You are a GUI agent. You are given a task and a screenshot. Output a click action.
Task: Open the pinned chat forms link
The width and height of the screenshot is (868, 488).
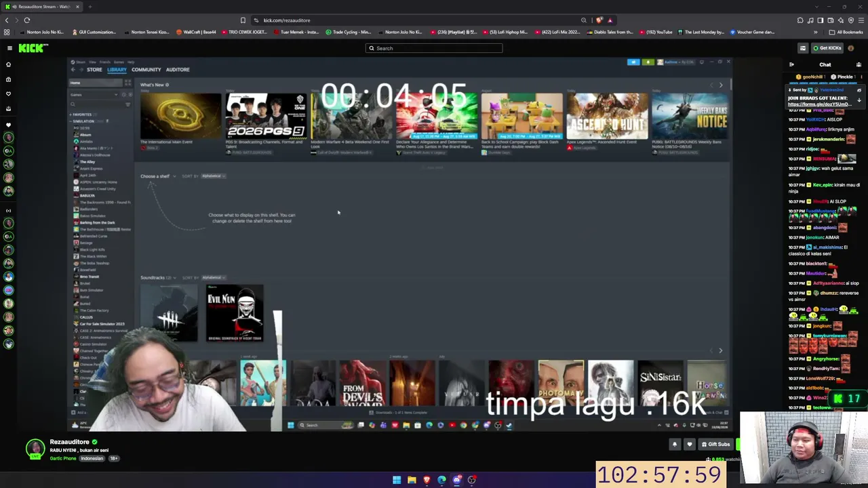click(x=819, y=104)
